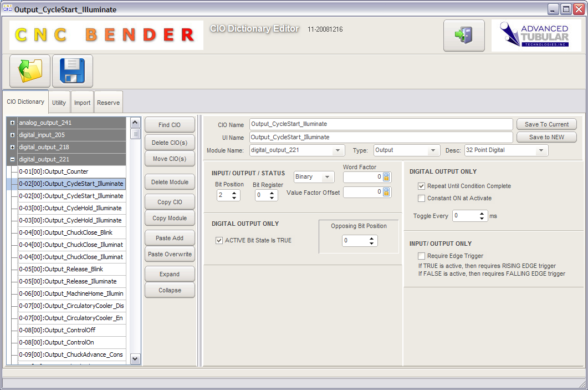
Task: Open the Word Factor calculator icon
Action: [386, 177]
